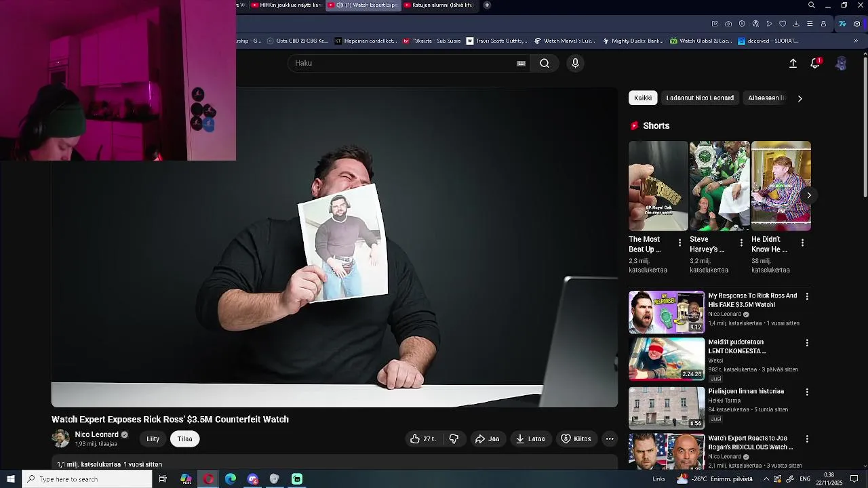Open the YouTube account avatar menu

point(841,63)
